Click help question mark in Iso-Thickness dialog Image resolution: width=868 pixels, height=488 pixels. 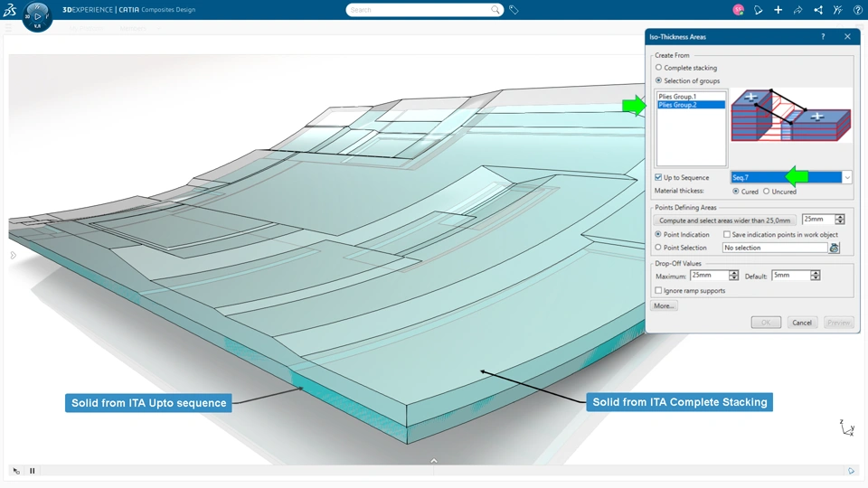823,36
